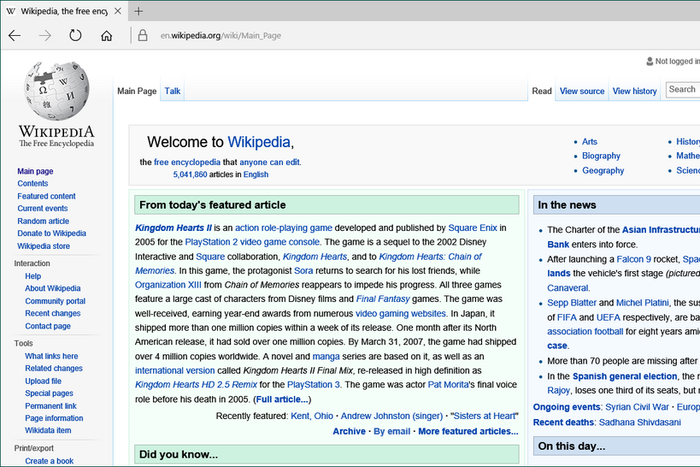Image resolution: width=700 pixels, height=467 pixels.
Task: Open the Pat Morita link
Action: pos(448,385)
